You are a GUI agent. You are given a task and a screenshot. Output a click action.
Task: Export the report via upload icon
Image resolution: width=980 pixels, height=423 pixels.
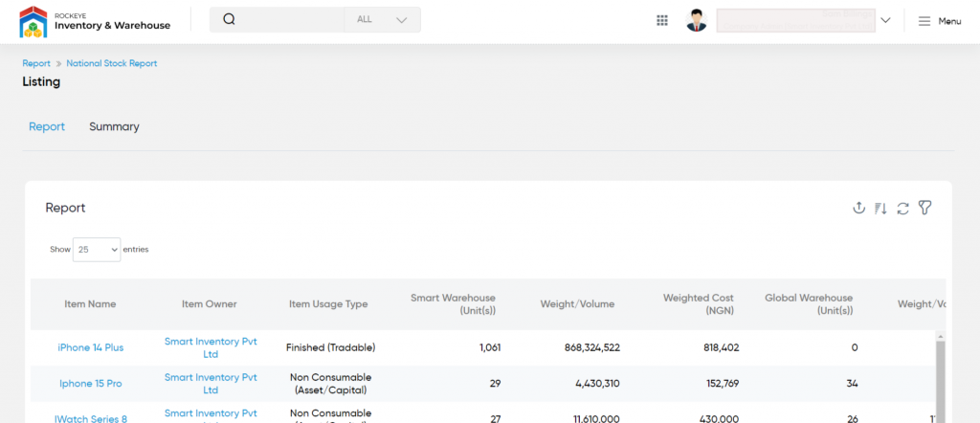pos(858,208)
